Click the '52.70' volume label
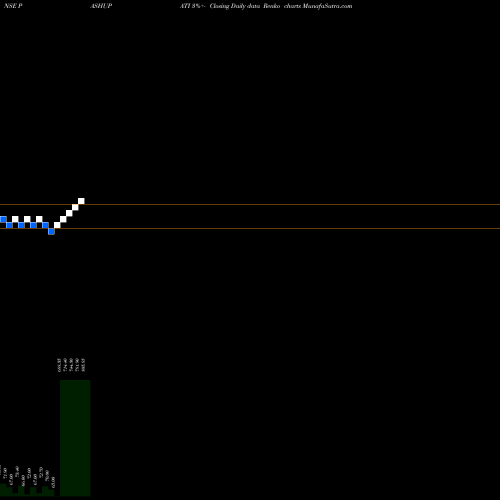Viewport: 500px width, 500px height. coord(41,472)
